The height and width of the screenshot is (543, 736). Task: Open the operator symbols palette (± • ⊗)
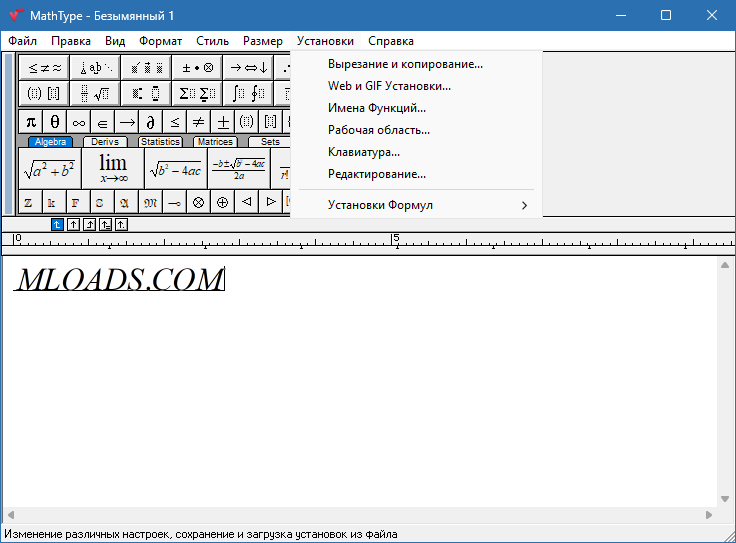[x=198, y=68]
